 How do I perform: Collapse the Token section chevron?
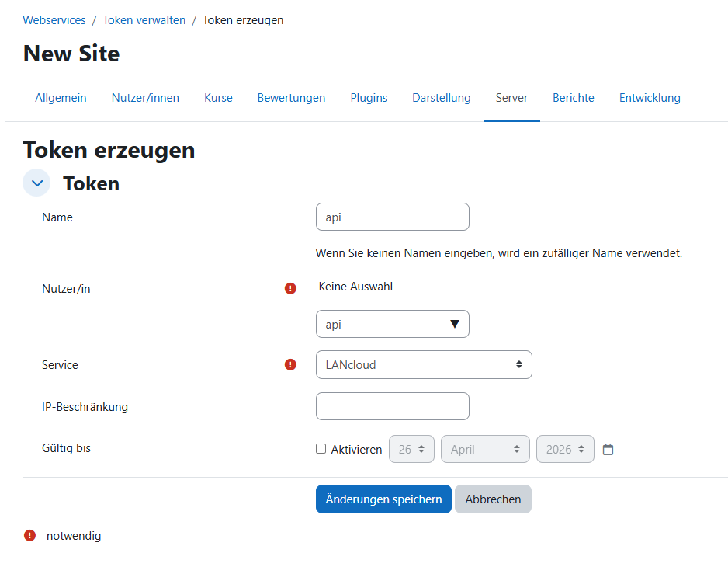(x=36, y=183)
